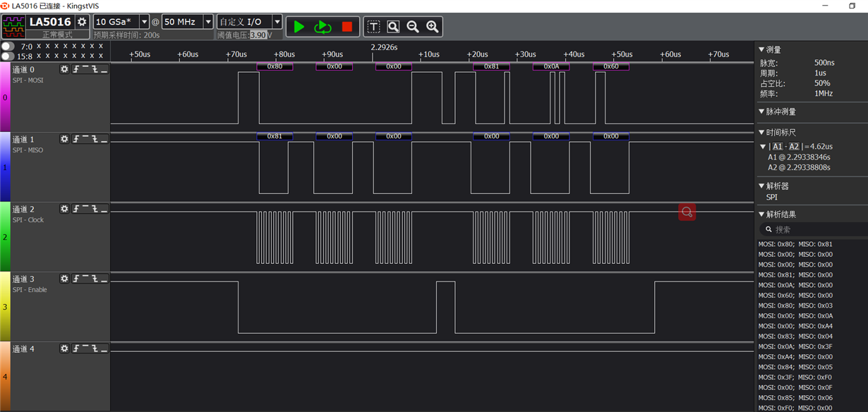Select result row MOSI: 0x84; MISO: 0x05
The width and height of the screenshot is (868, 412).
pos(795,367)
